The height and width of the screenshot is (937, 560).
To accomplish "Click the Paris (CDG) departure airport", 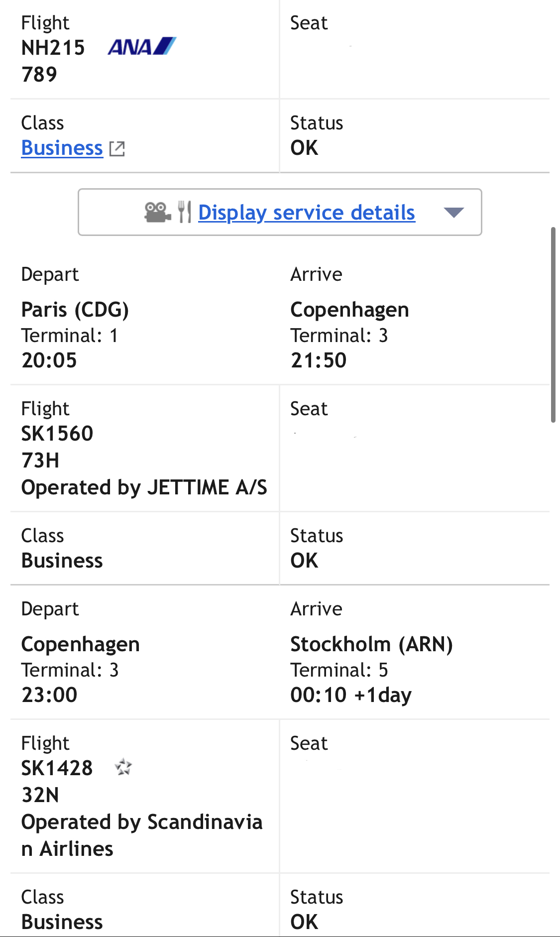I will pyautogui.click(x=75, y=310).
